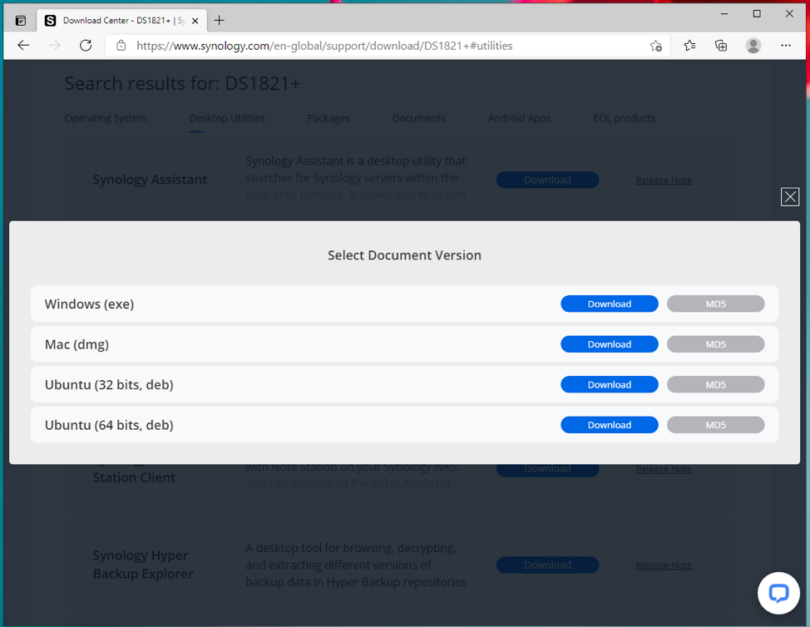Download the Mac (dmg) version
810x627 pixels.
pos(609,344)
